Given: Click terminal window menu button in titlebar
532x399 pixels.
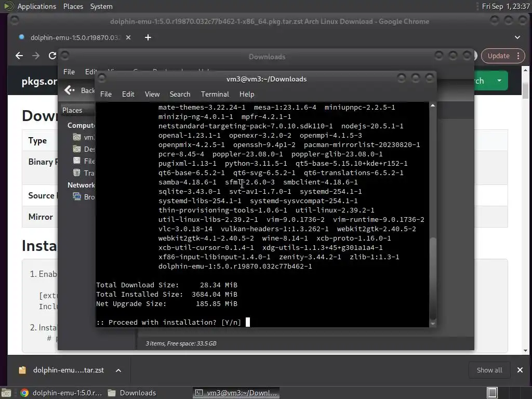Looking at the screenshot, I should pos(102,78).
